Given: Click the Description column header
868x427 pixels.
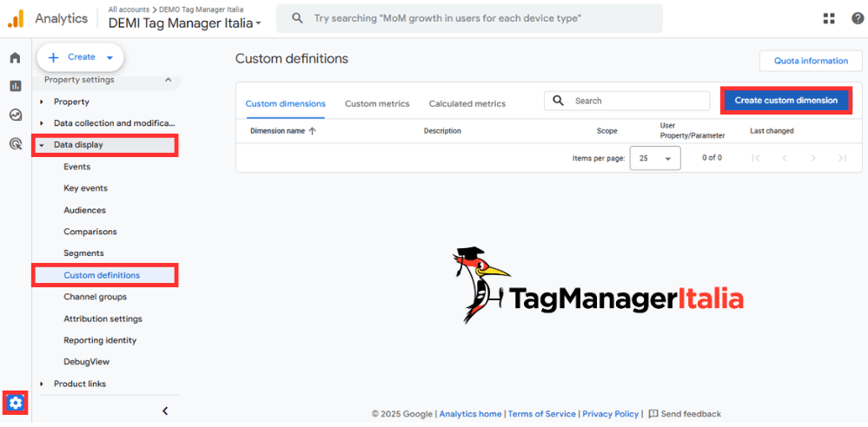Looking at the screenshot, I should coord(442,131).
